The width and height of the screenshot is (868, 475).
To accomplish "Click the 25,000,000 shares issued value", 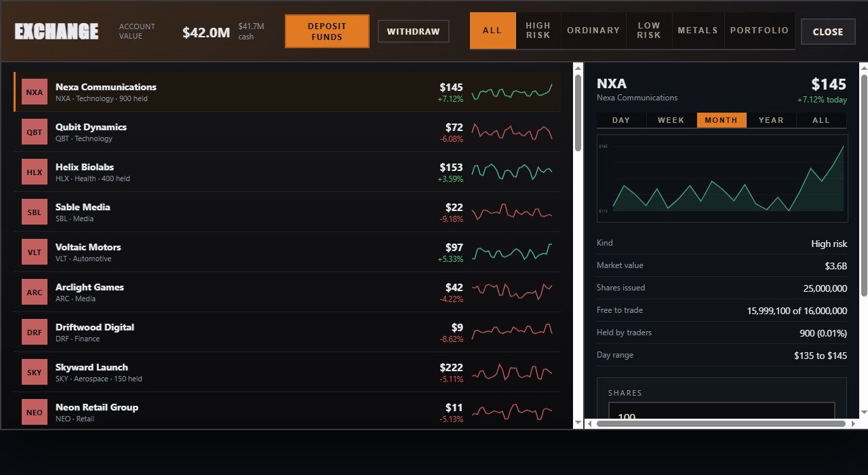I will point(825,288).
